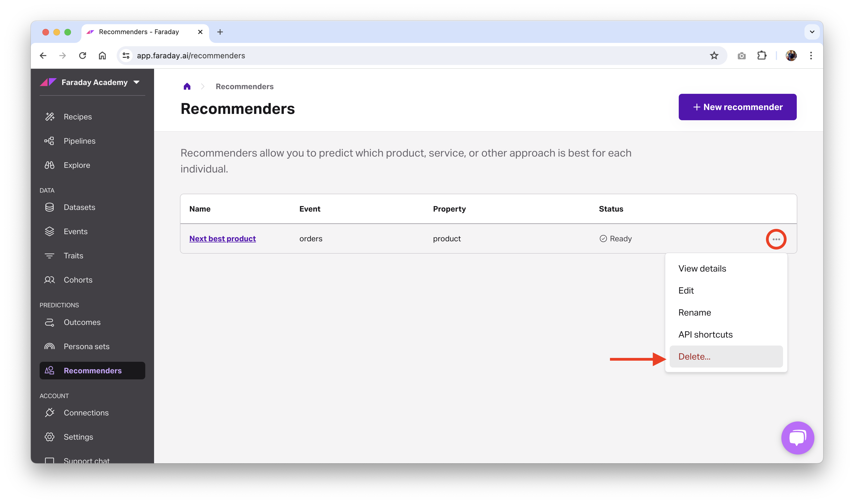Toggle the row's three-dot options menu

(x=776, y=239)
